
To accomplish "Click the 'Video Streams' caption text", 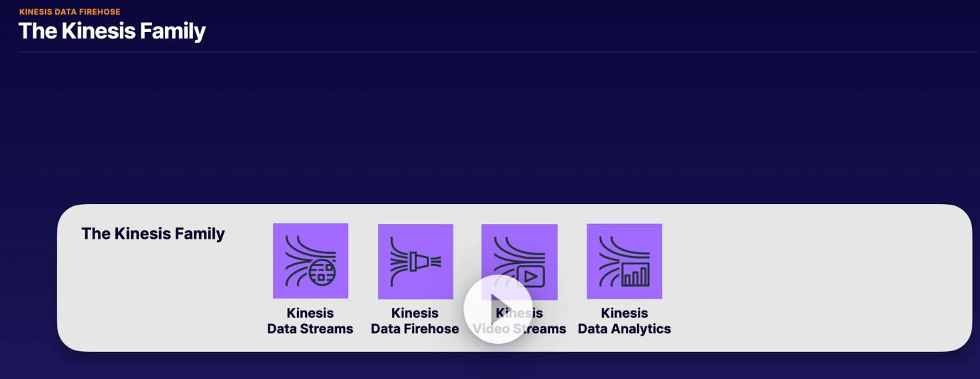I will pos(519,328).
